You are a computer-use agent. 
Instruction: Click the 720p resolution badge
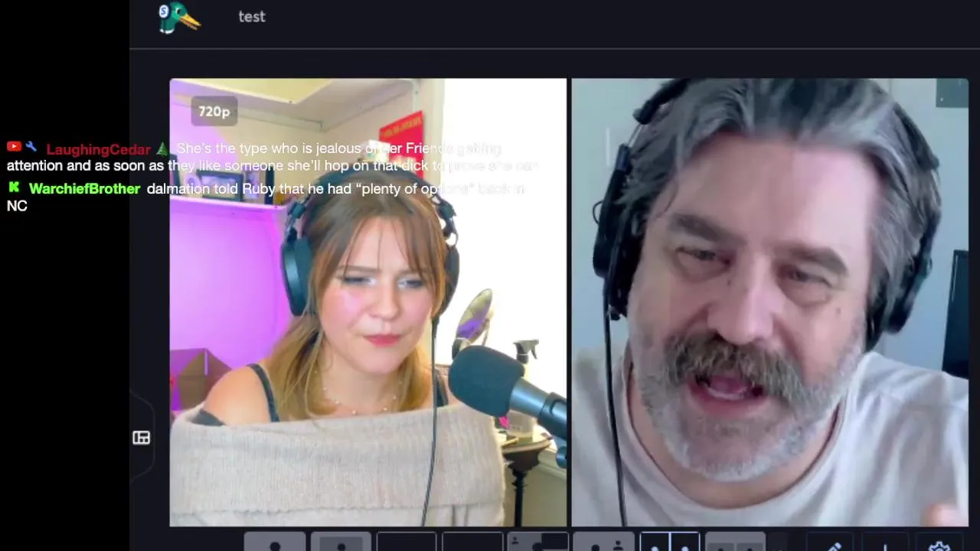point(214,112)
